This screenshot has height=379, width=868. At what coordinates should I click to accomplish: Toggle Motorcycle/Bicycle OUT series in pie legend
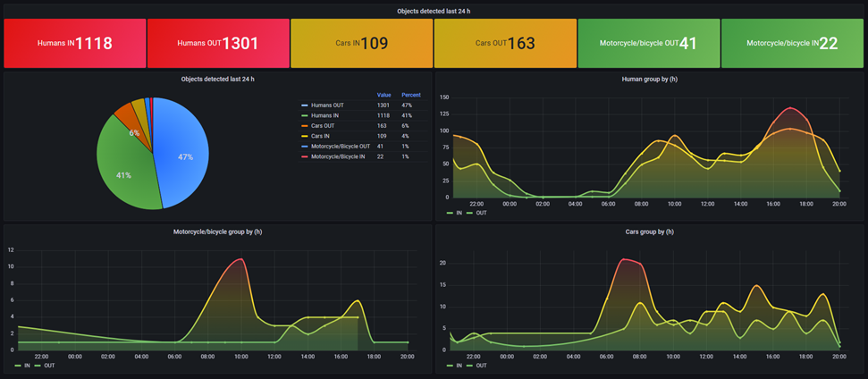[341, 147]
